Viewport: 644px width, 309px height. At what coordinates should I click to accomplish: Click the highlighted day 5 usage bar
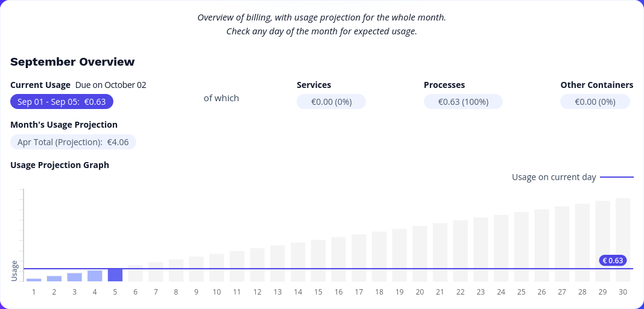[x=115, y=275]
